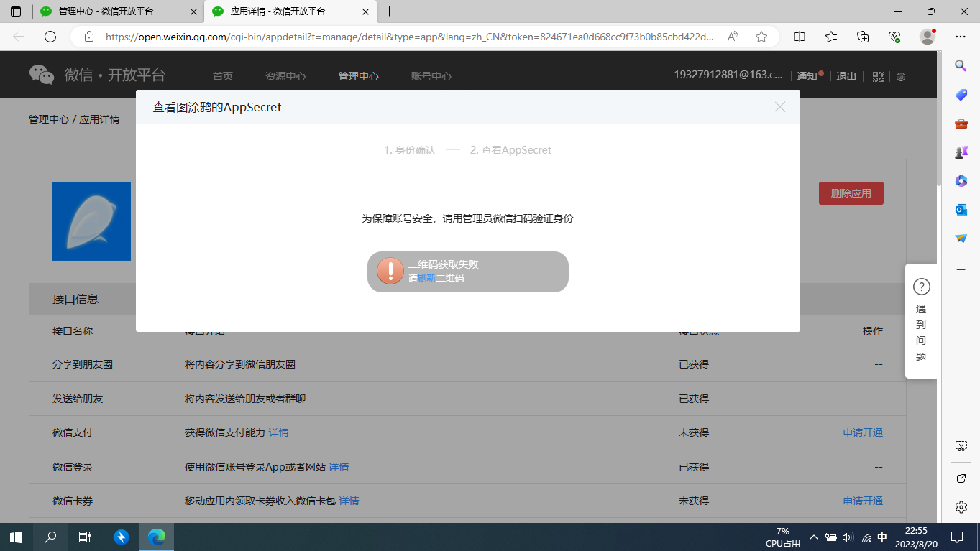The image size is (980, 551).
Task: Click the red 删除应用 button
Action: [x=851, y=193]
